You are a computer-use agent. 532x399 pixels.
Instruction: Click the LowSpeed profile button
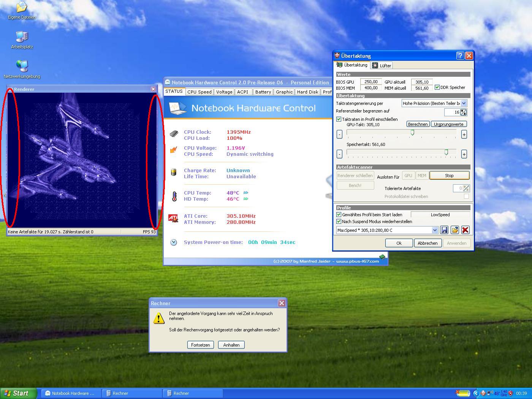(x=440, y=215)
